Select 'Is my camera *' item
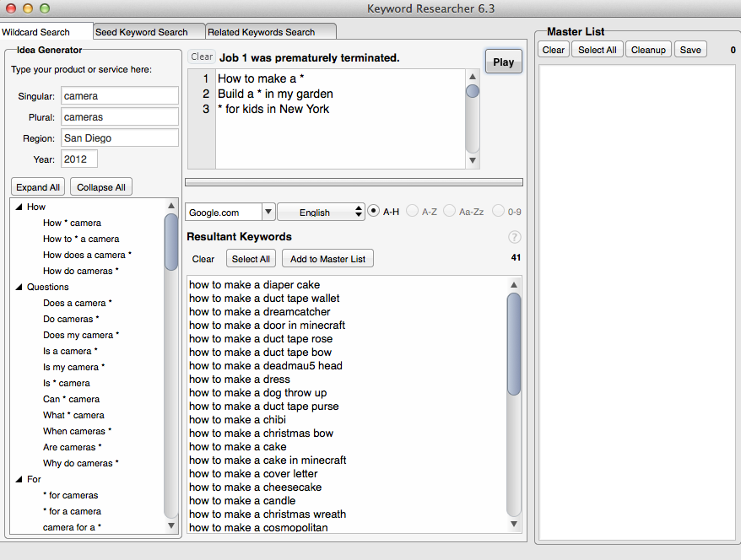 (73, 368)
